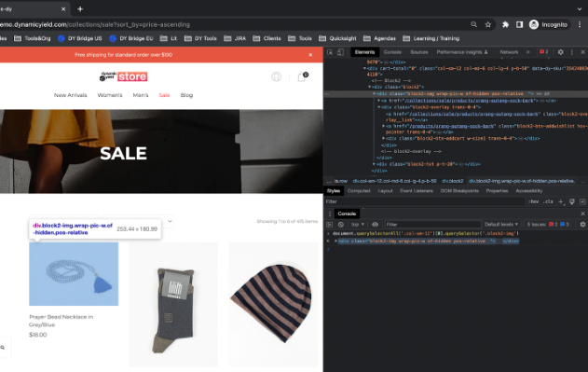The height and width of the screenshot is (372, 588).
Task: Bookmark this page with the star icon
Action: click(x=488, y=24)
